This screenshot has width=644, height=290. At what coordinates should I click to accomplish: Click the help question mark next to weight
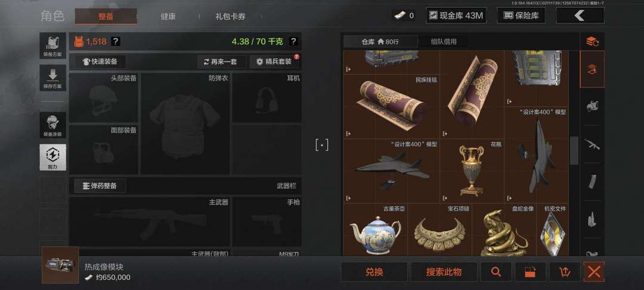(x=293, y=42)
